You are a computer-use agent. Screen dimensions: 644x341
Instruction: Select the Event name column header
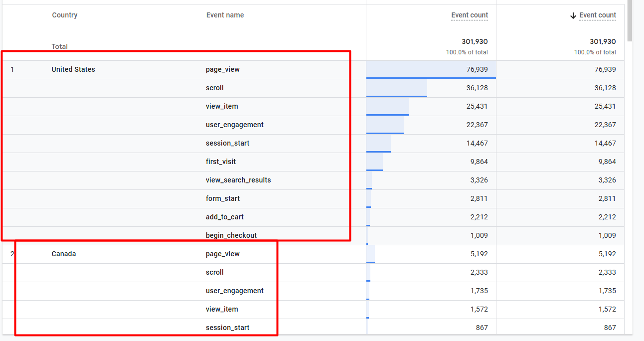pyautogui.click(x=225, y=15)
